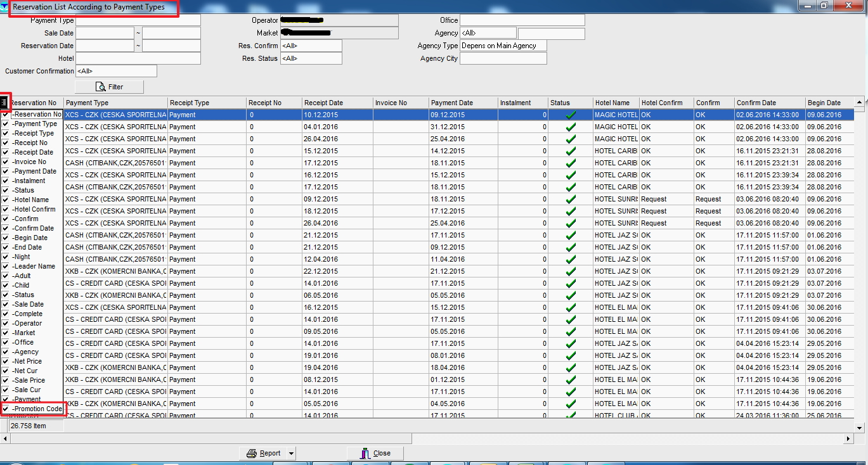Click the printer Report button

(x=263, y=453)
